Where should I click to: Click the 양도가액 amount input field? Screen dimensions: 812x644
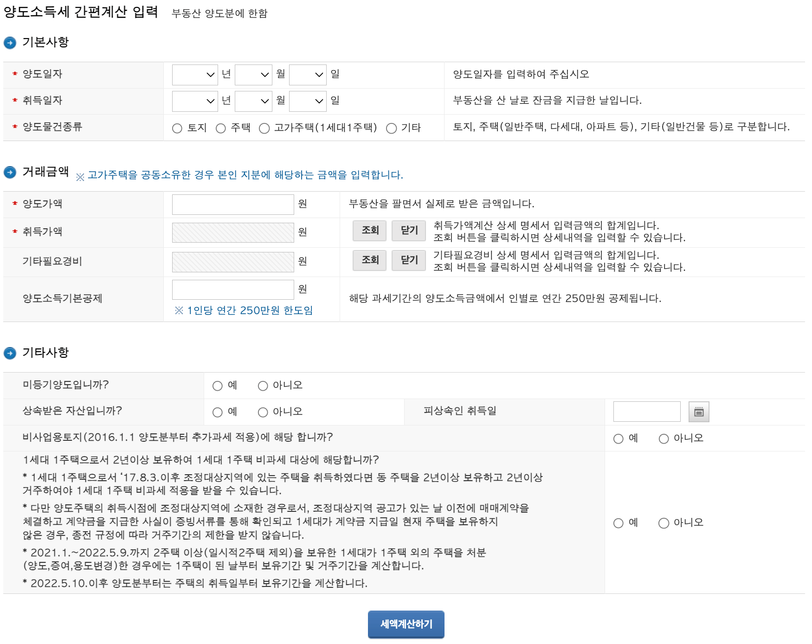232,204
